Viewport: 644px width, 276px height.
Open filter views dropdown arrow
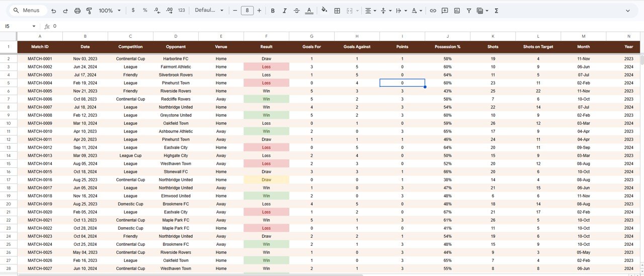click(x=487, y=11)
